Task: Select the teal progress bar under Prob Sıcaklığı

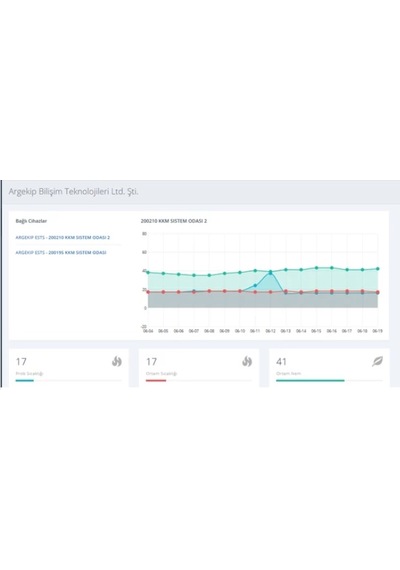Action: 25,381
